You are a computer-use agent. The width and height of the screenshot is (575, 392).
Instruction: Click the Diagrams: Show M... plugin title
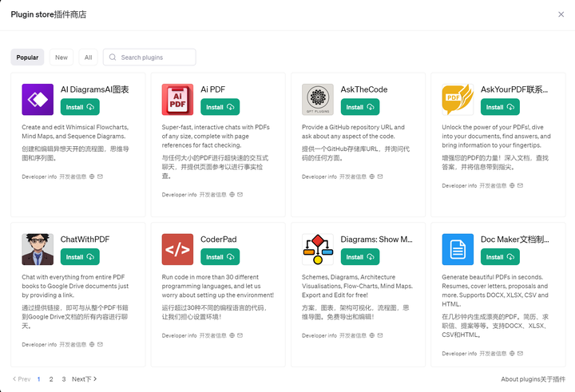377,239
